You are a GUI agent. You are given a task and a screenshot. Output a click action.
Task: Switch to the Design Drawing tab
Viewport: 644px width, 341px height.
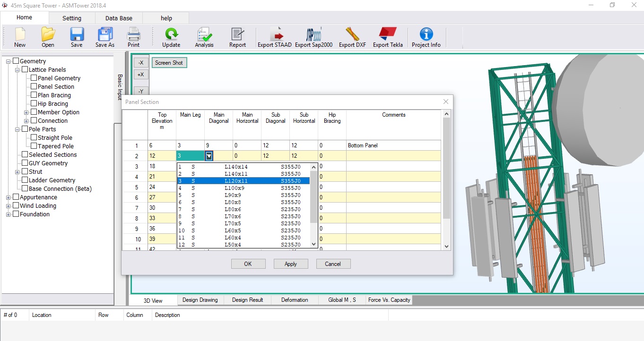click(x=200, y=300)
